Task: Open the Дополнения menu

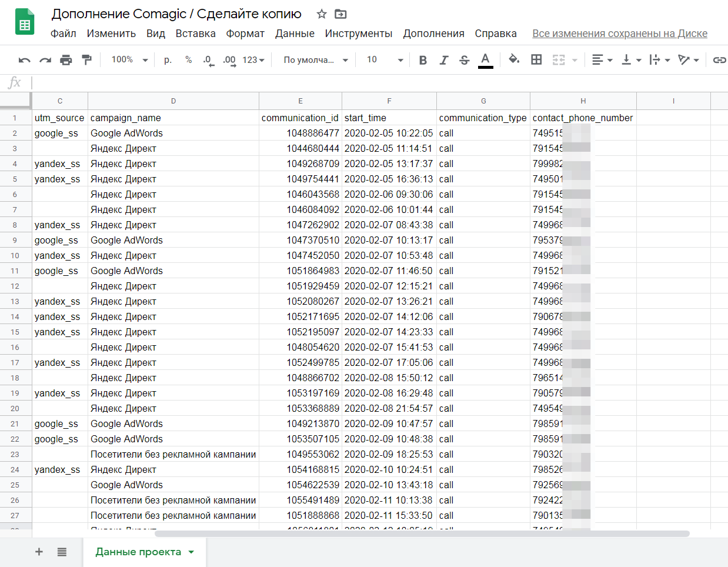Action: [433, 34]
